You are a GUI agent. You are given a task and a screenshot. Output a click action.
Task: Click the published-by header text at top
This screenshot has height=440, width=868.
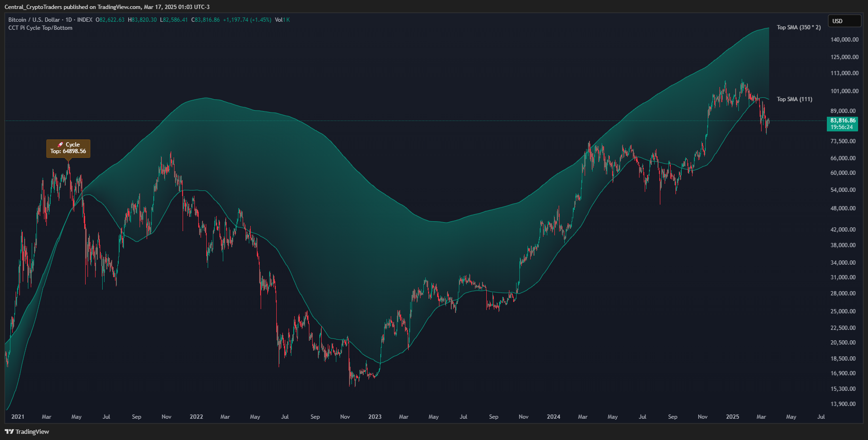pos(107,7)
